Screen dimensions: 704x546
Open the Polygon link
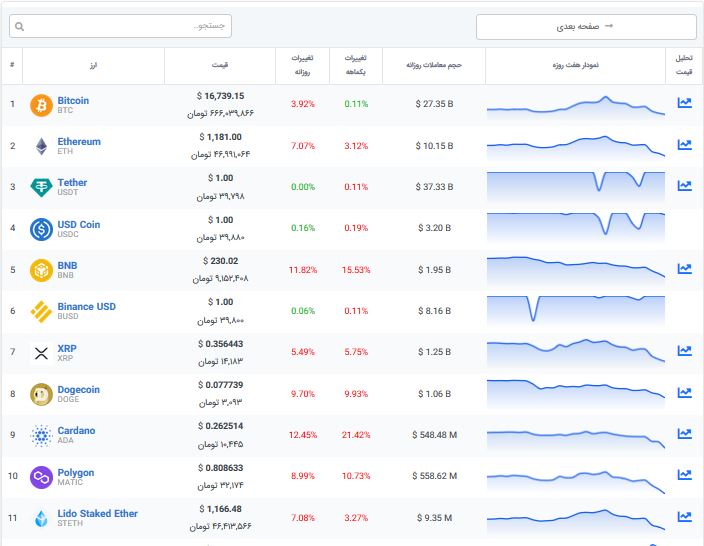click(x=76, y=472)
